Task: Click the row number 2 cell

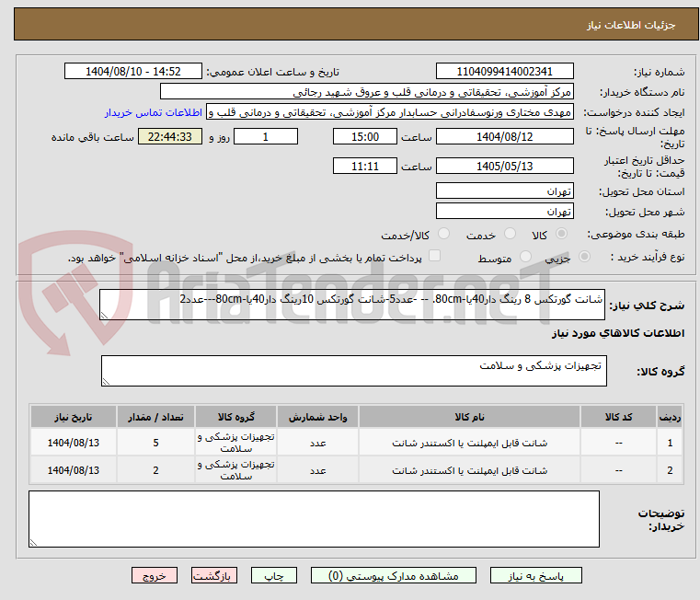Action: tap(670, 470)
